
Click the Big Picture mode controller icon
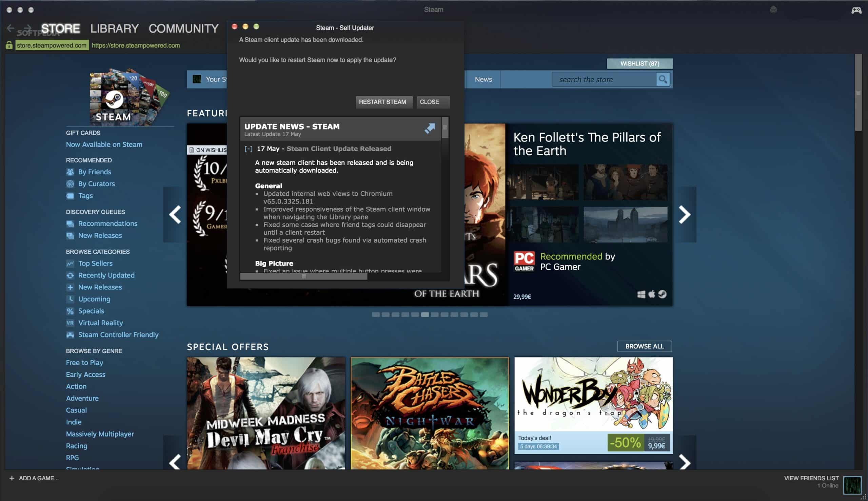(x=856, y=10)
